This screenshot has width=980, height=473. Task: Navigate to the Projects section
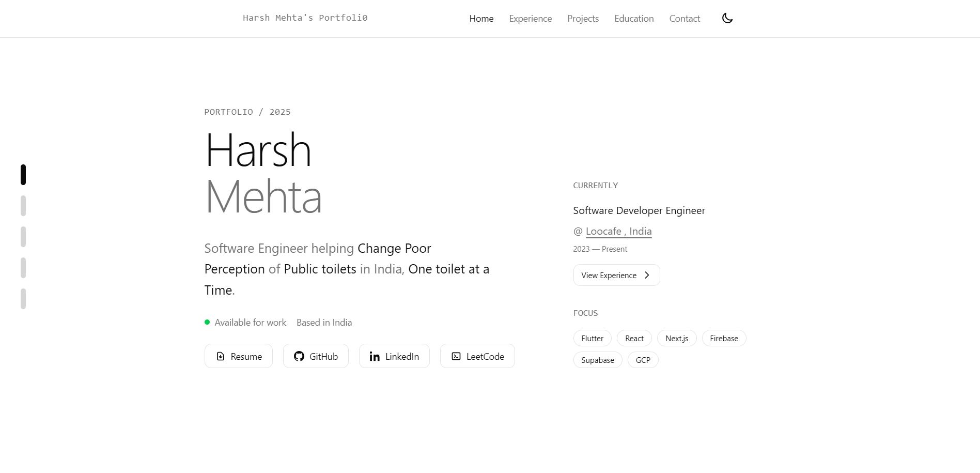coord(583,19)
